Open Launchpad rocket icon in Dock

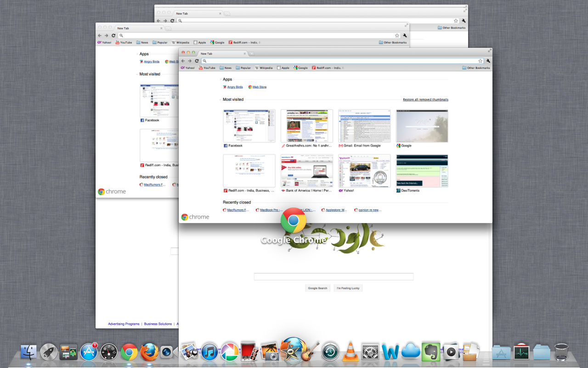coord(49,352)
